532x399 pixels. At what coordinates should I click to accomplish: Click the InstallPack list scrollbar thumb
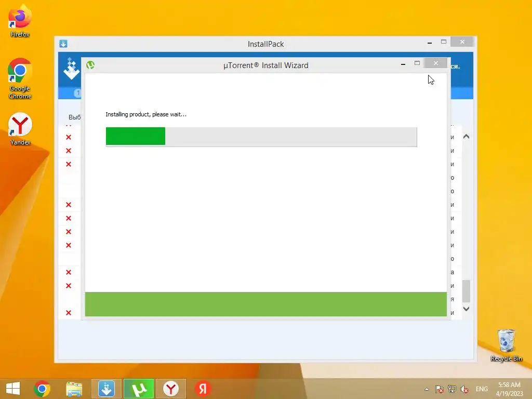[466, 291]
